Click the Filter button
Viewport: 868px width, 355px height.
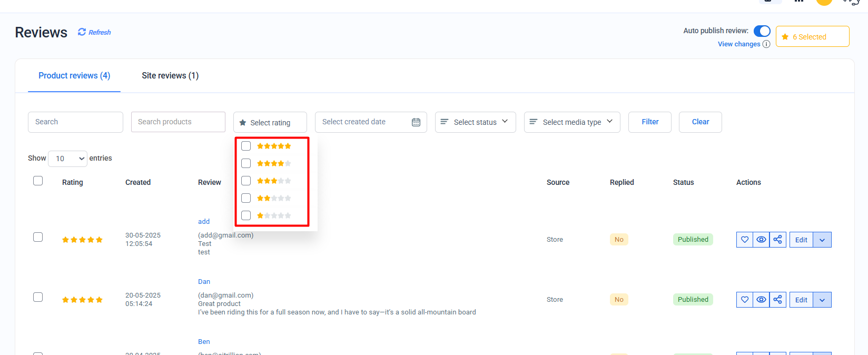point(649,122)
